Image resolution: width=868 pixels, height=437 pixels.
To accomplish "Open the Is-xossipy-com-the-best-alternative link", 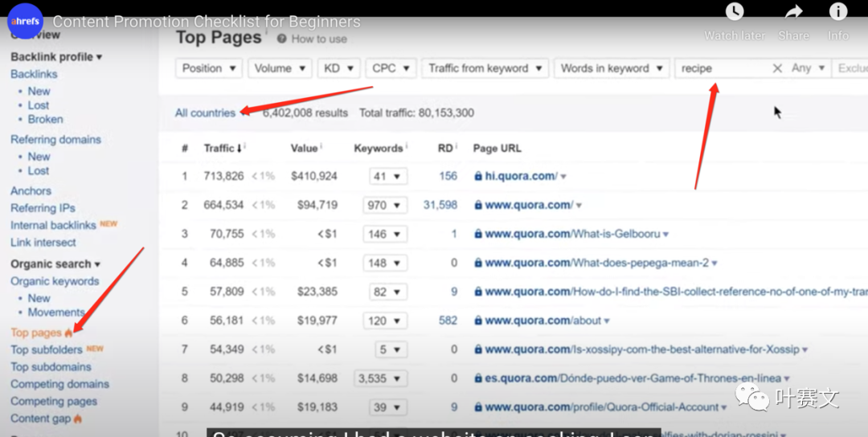I will (x=642, y=349).
